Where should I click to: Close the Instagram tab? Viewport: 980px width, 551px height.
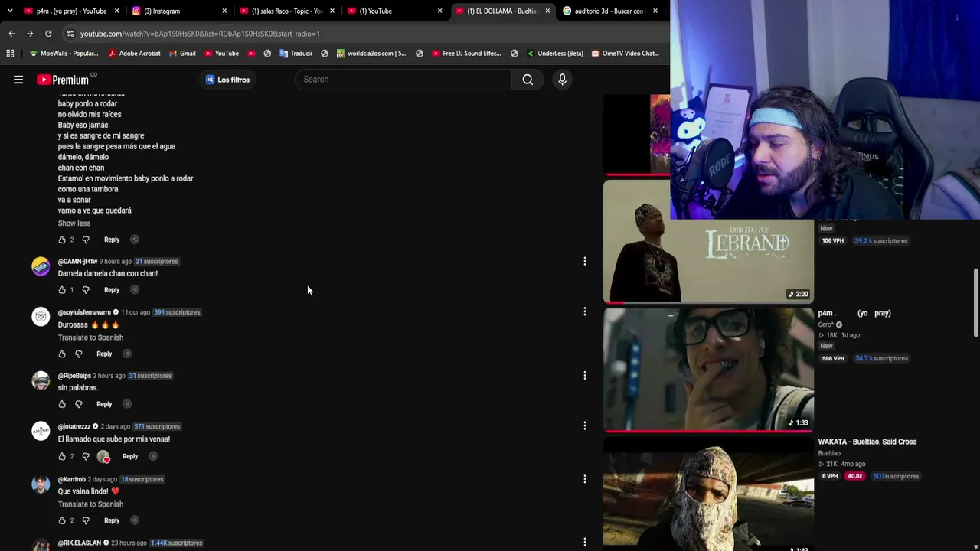[224, 11]
